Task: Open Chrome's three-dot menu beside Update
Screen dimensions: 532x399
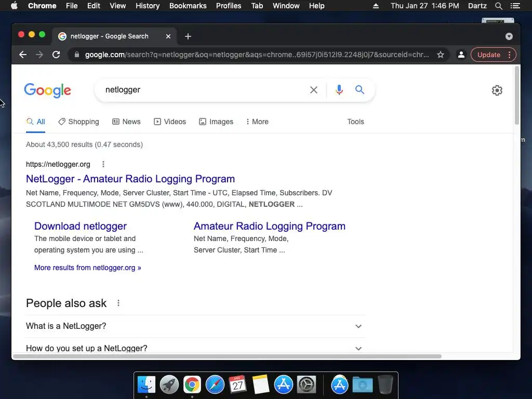Action: pyautogui.click(x=509, y=55)
